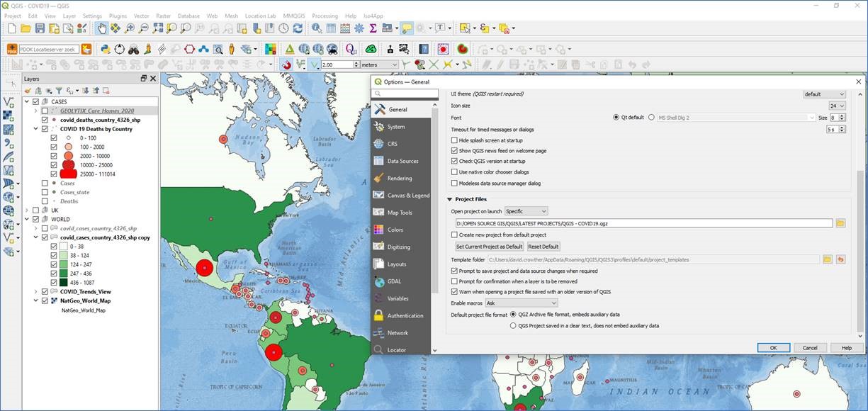
Task: Open the Vector menu
Action: click(141, 16)
